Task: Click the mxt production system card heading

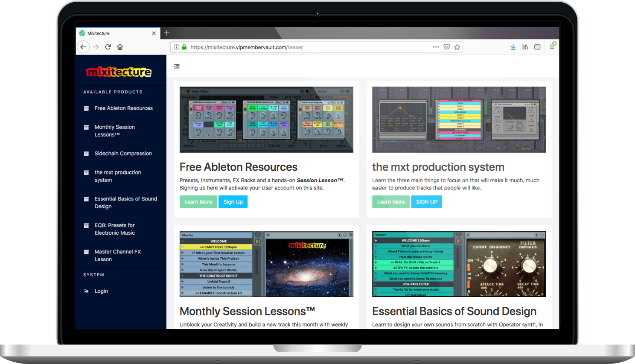Action: [438, 167]
